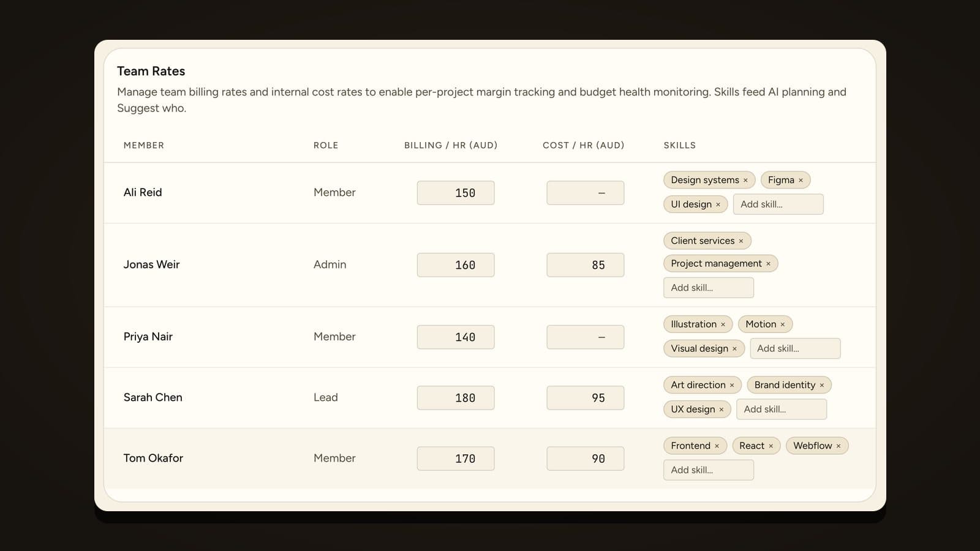The height and width of the screenshot is (551, 980).
Task: Edit Sarah Chen's billing rate of 180
Action: (x=456, y=398)
